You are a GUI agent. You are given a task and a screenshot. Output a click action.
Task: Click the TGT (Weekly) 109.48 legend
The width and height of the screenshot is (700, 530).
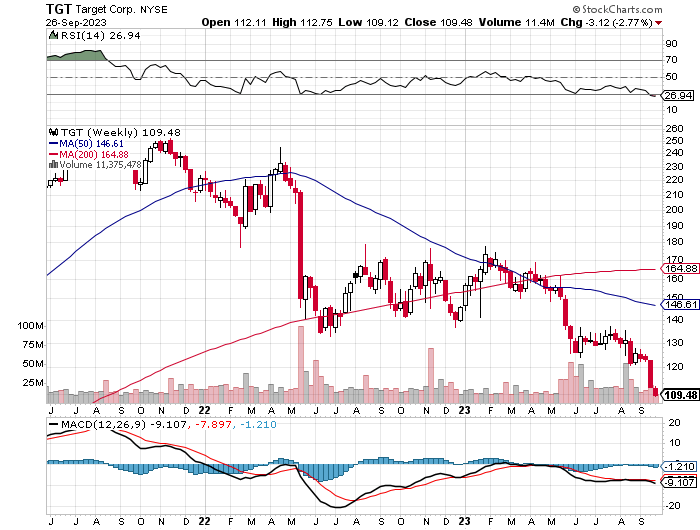pos(121,133)
